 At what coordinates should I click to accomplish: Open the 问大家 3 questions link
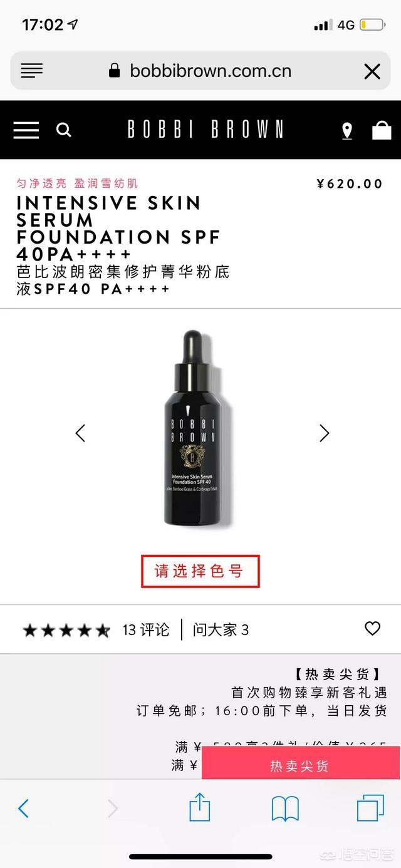pyautogui.click(x=221, y=629)
